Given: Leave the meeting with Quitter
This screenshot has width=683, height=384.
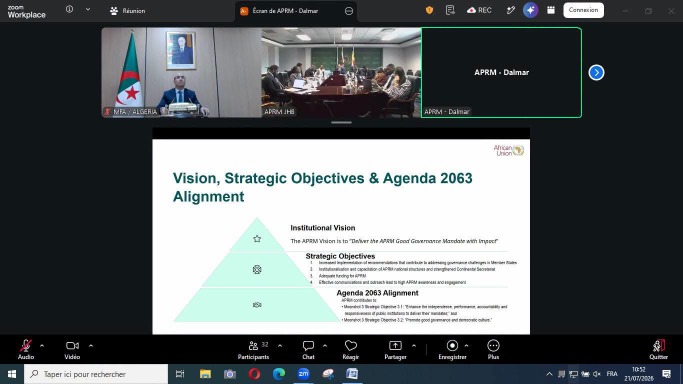Looking at the screenshot, I should (658, 350).
